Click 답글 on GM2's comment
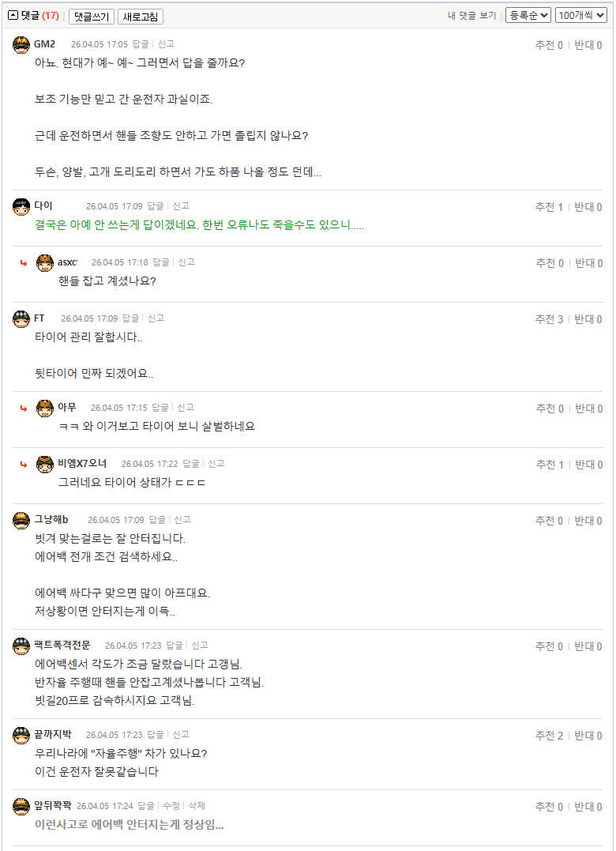Screen dimensions: 616x851 pos(141,44)
